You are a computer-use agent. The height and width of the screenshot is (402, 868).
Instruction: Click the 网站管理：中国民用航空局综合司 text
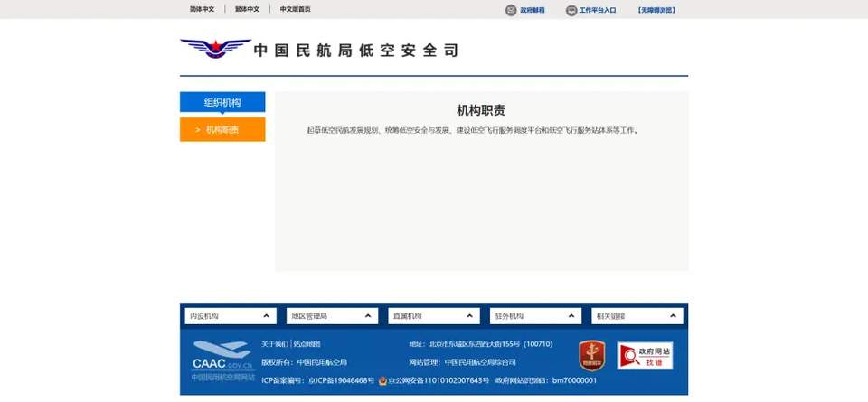(463, 362)
